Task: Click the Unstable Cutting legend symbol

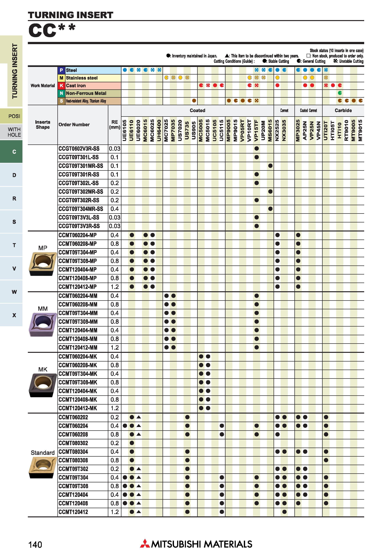Action: (336, 61)
